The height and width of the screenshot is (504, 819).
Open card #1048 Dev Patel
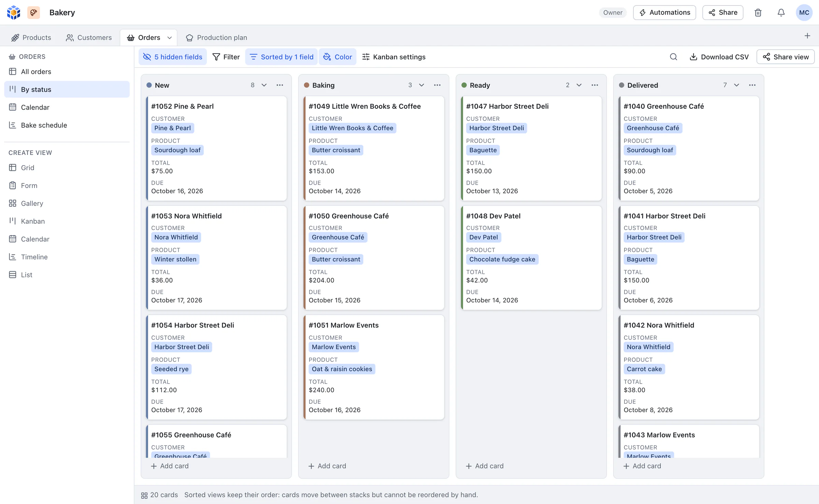pos(531,258)
